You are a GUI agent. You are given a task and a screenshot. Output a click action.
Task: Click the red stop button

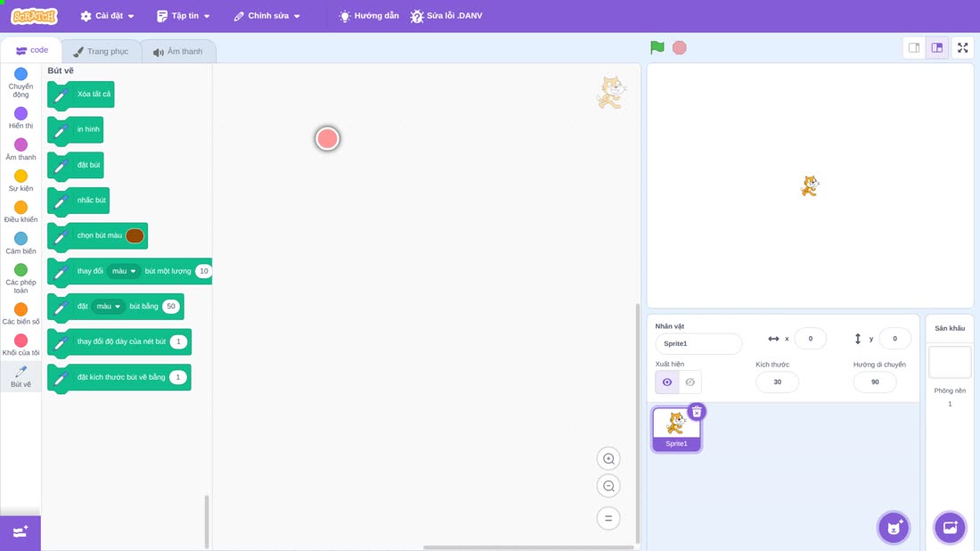click(x=680, y=47)
